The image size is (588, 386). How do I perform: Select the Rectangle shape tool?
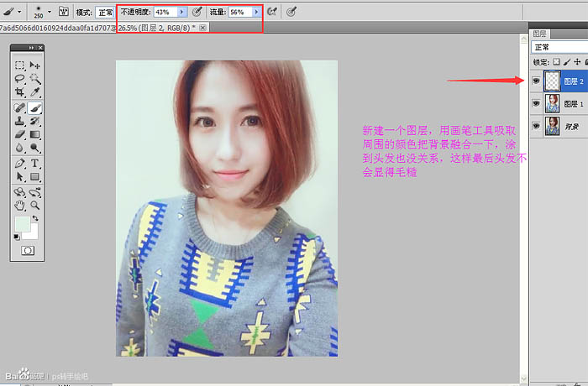pyautogui.click(x=35, y=176)
